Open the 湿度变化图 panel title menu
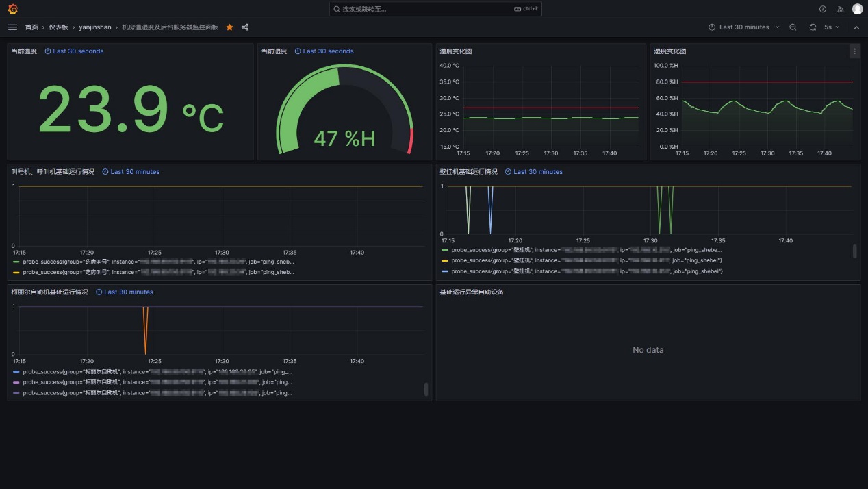The width and height of the screenshot is (868, 489). pyautogui.click(x=669, y=51)
